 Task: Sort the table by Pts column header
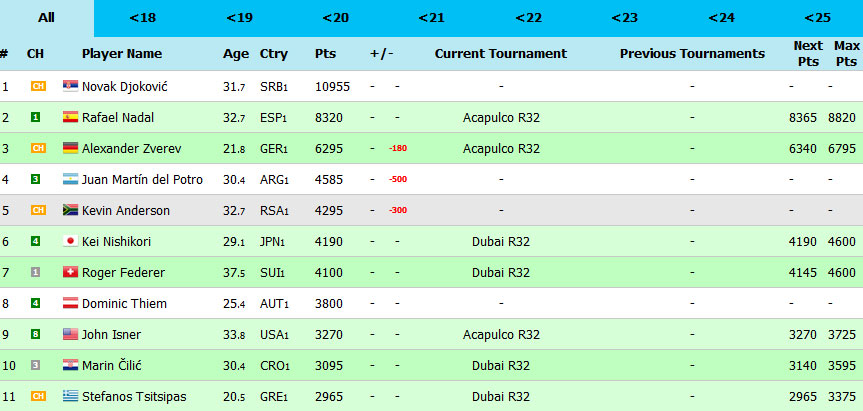(325, 54)
